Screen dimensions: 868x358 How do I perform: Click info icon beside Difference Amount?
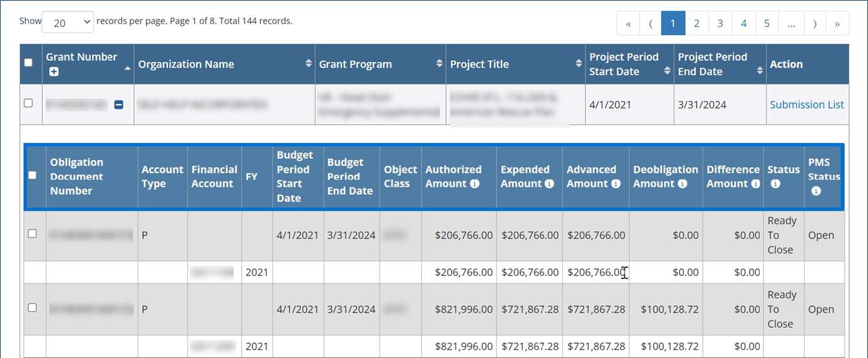pos(755,184)
